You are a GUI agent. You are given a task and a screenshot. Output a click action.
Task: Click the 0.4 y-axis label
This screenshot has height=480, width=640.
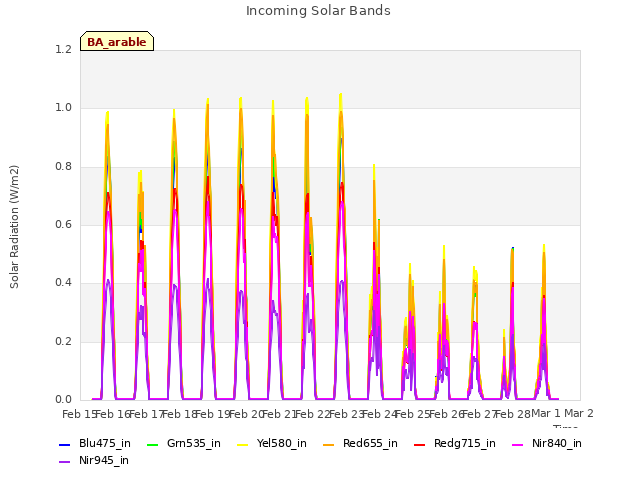pyautogui.click(x=63, y=283)
